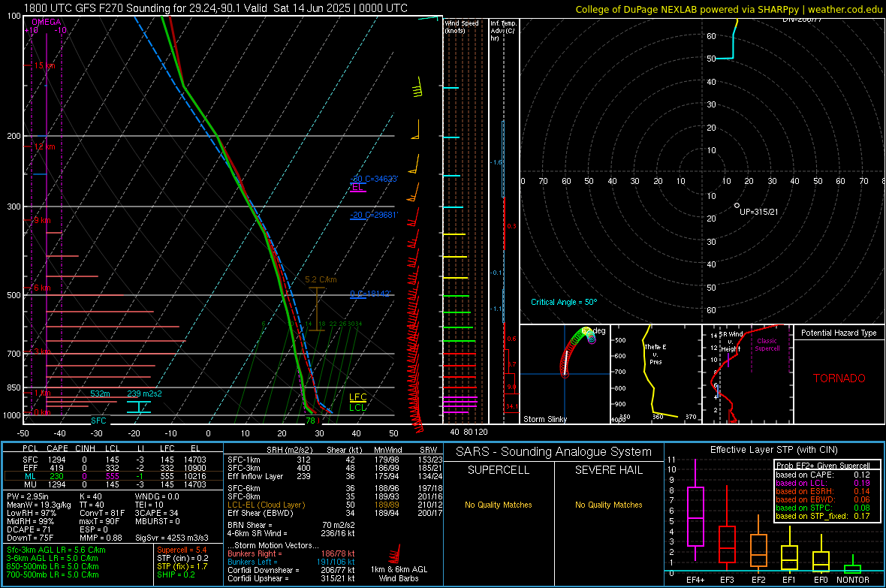Click the '15 km' height marker

click(44, 65)
